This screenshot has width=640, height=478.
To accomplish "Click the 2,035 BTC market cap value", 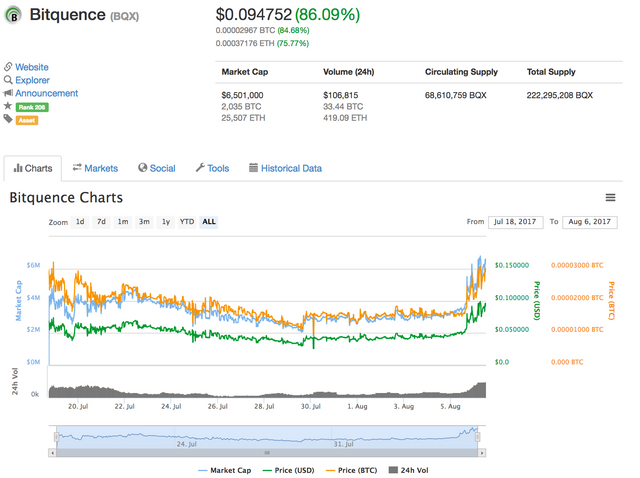I will [x=241, y=107].
